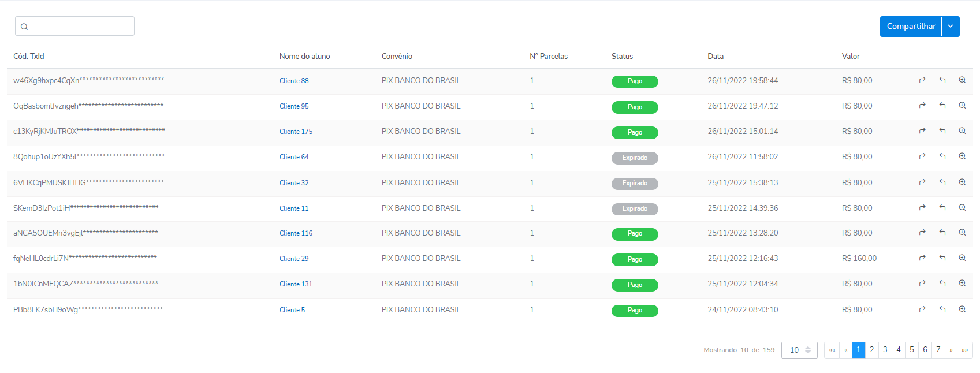This screenshot has width=980, height=373.
Task: Click forward arrow icon for Cliente 64
Action: (x=922, y=156)
